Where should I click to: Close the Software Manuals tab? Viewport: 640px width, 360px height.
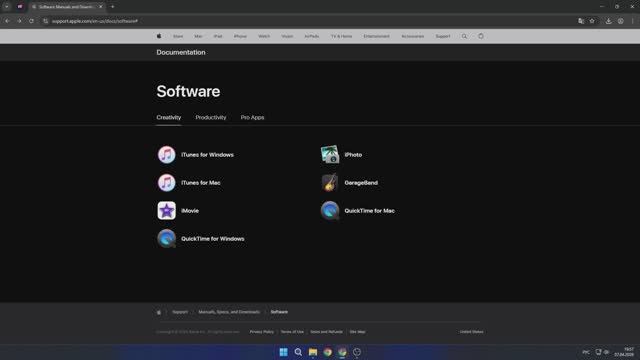point(101,7)
